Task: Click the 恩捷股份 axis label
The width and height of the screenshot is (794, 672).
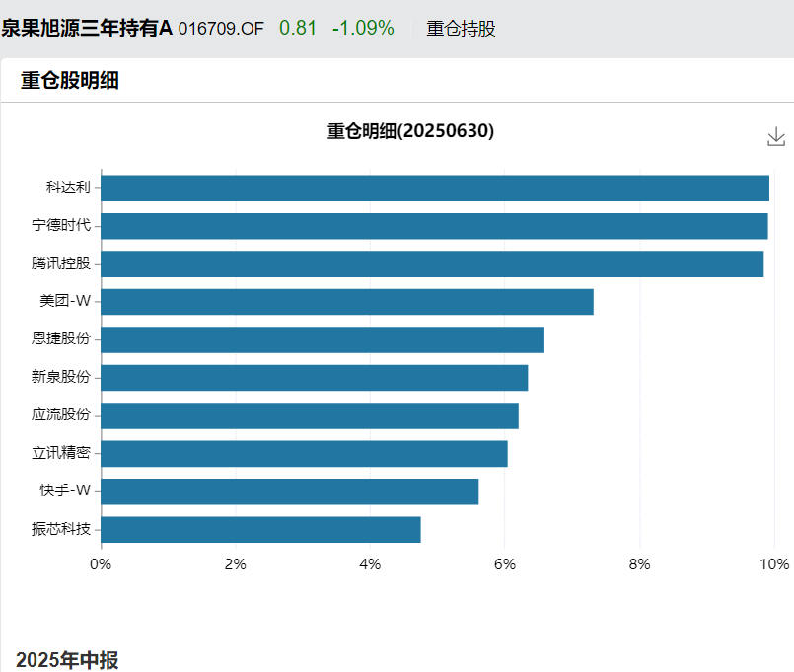Action: click(61, 338)
